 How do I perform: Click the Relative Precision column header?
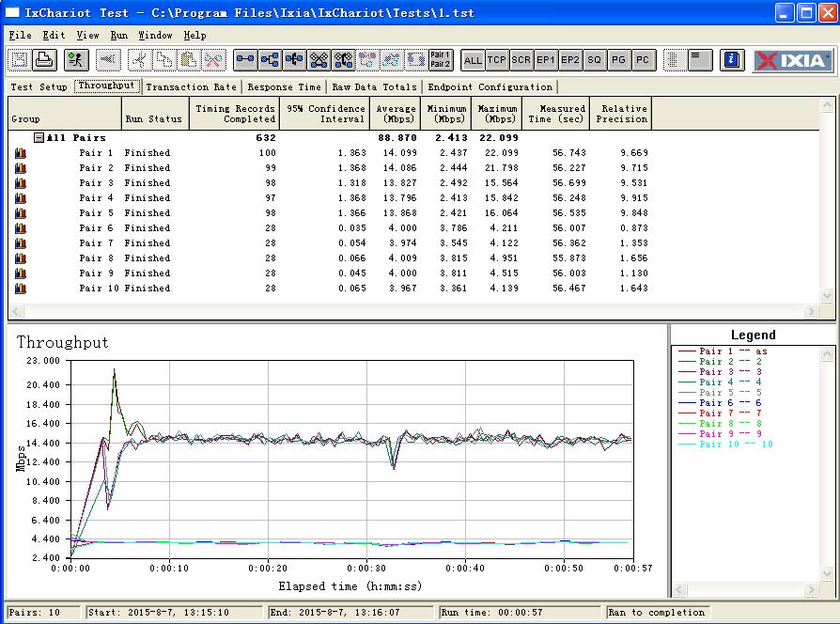point(621,114)
